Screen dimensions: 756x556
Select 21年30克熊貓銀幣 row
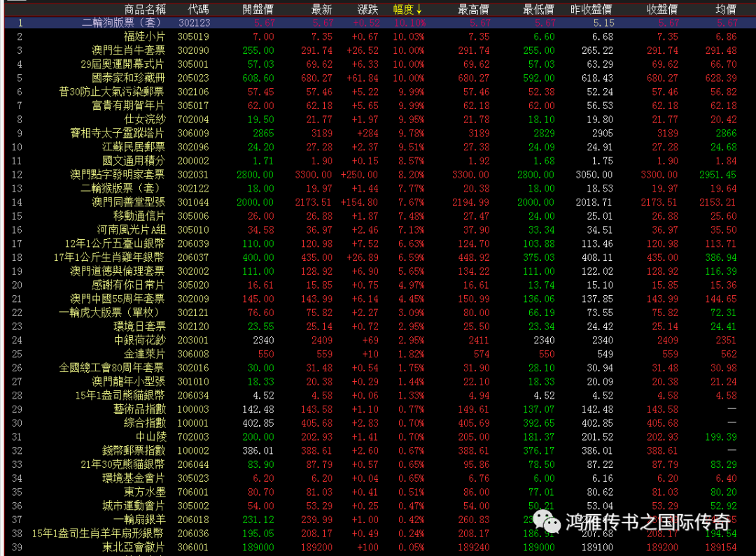point(380,465)
